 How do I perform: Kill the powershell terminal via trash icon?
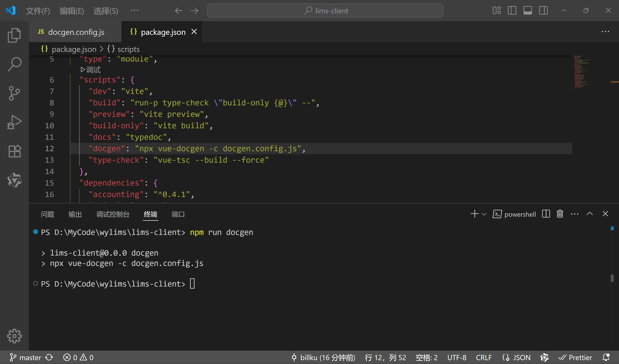pos(560,214)
